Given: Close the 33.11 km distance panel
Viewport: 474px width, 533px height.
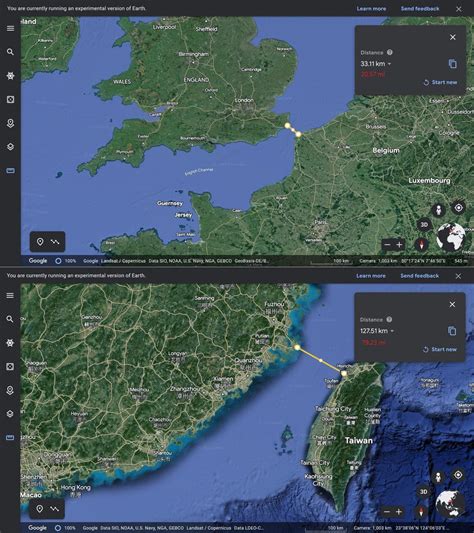Looking at the screenshot, I should pyautogui.click(x=453, y=37).
